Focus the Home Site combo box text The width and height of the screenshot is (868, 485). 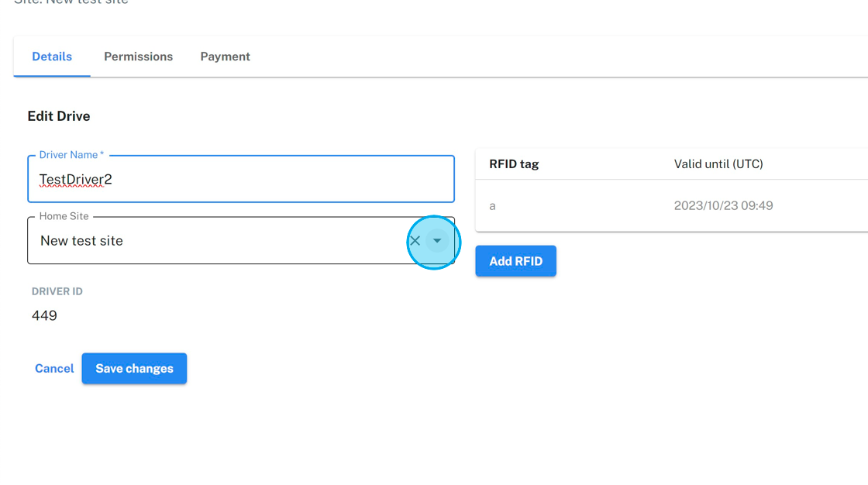[x=217, y=241]
